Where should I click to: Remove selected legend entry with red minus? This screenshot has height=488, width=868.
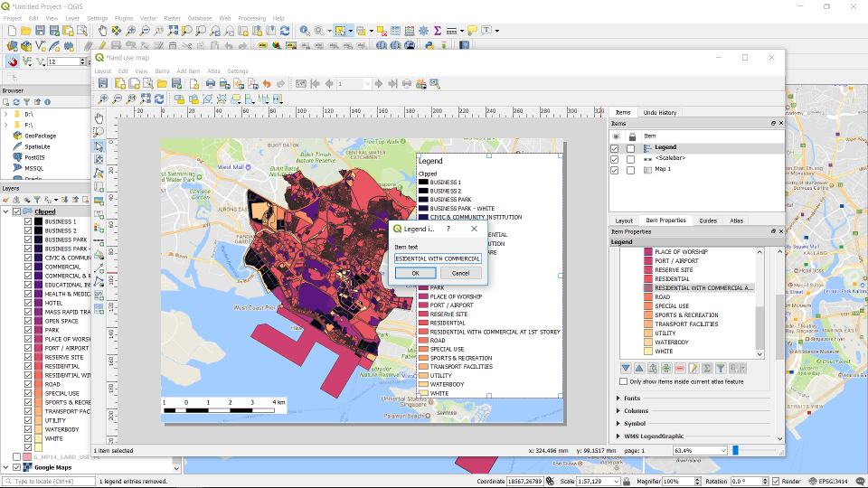pos(680,368)
